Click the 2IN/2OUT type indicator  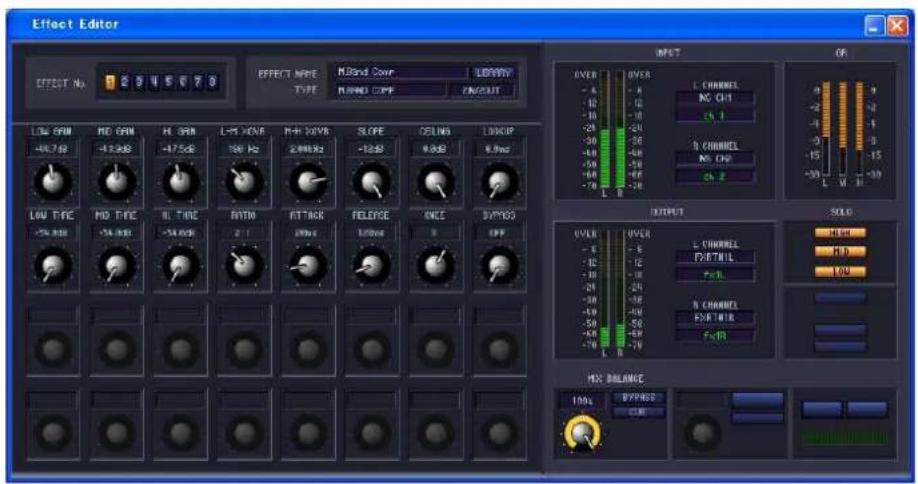click(482, 91)
